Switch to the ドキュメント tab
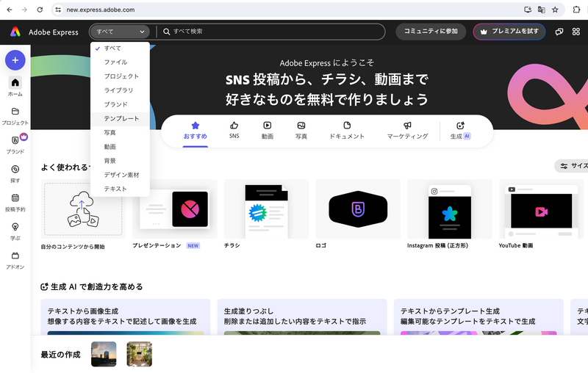Viewport: 588px width, 373px height. 347,131
